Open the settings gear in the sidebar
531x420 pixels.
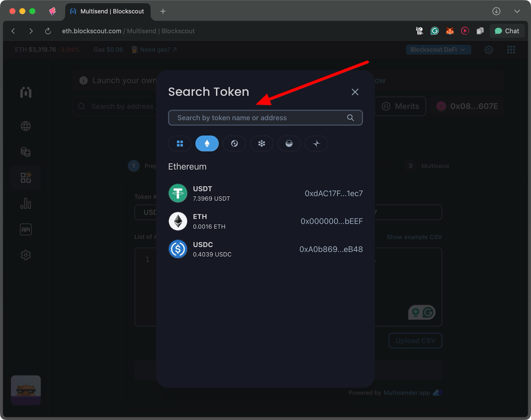(x=26, y=255)
